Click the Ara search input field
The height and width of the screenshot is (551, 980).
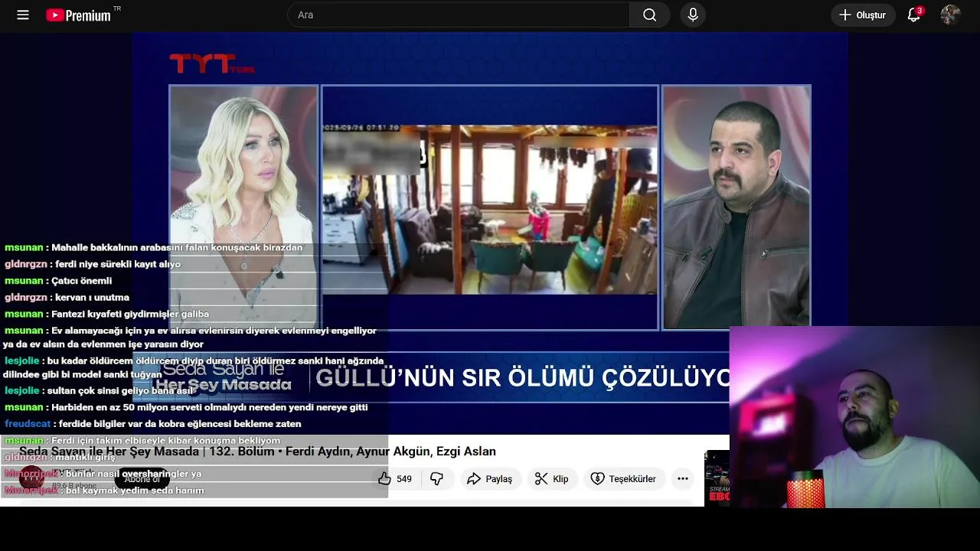click(x=458, y=15)
